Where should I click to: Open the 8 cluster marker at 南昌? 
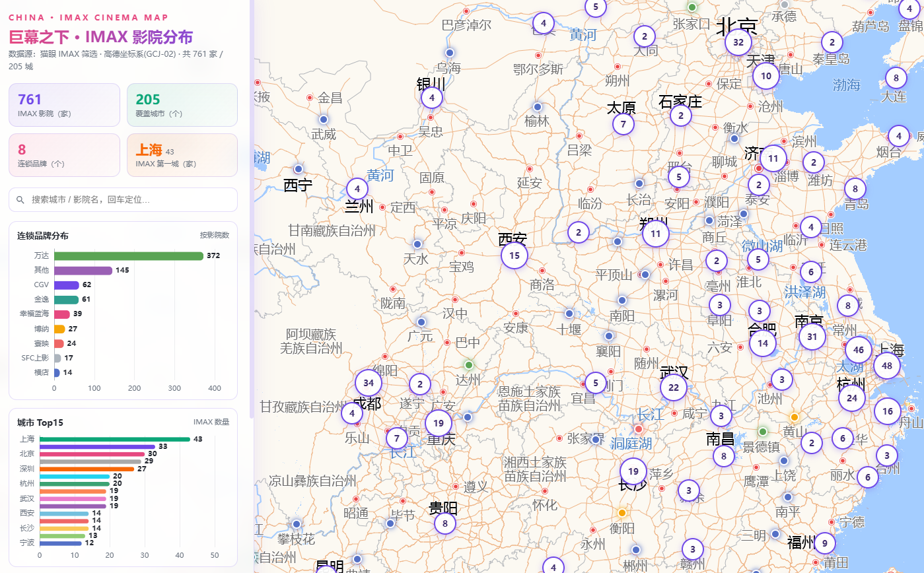point(724,456)
